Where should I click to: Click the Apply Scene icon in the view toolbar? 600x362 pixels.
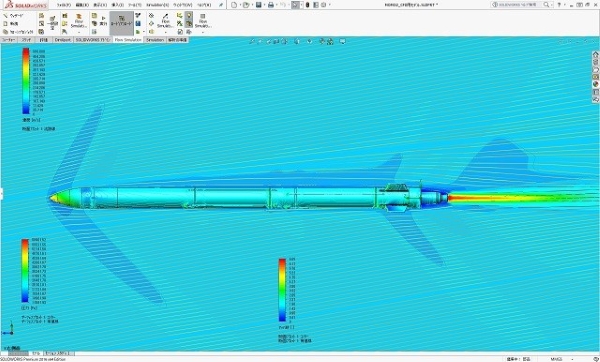(330, 41)
